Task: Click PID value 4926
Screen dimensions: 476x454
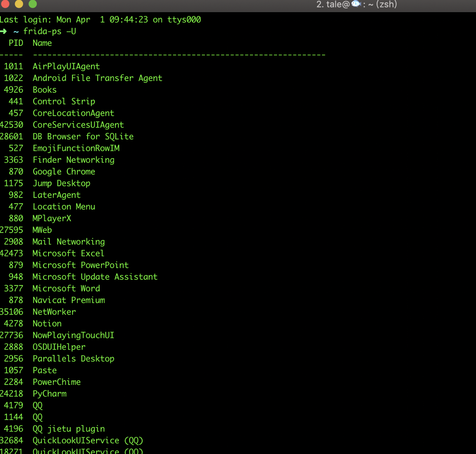Action: [x=14, y=90]
